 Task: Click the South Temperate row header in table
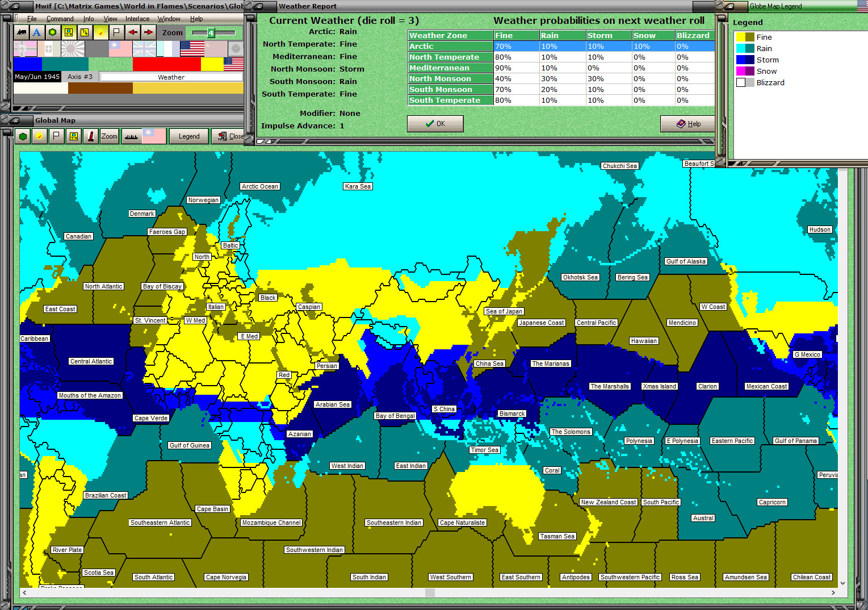pyautogui.click(x=450, y=101)
